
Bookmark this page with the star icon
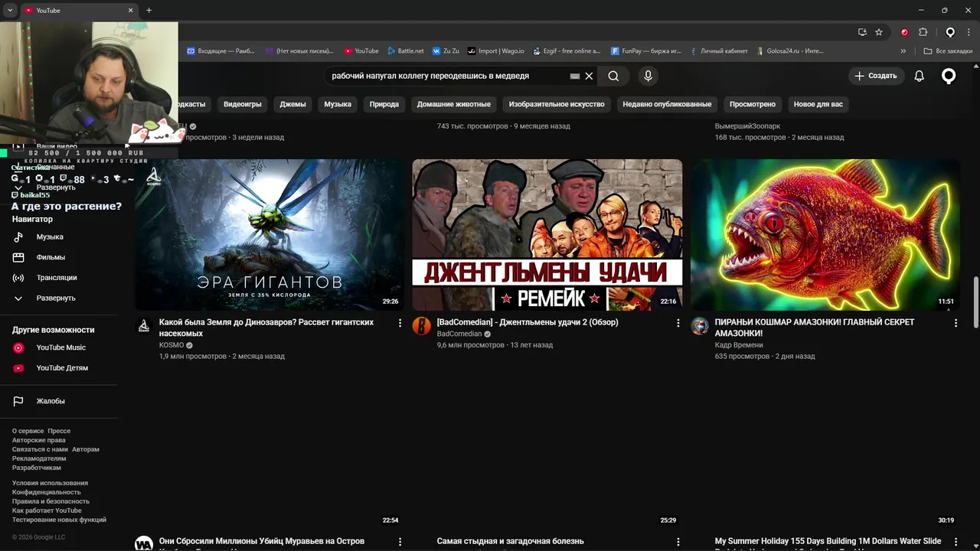[879, 32]
